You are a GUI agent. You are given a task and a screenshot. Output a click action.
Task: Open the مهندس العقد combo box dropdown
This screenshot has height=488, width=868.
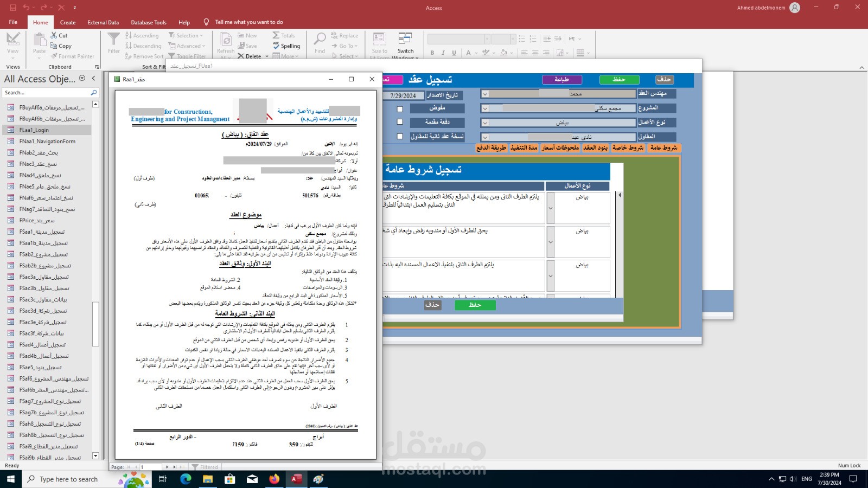[485, 94]
